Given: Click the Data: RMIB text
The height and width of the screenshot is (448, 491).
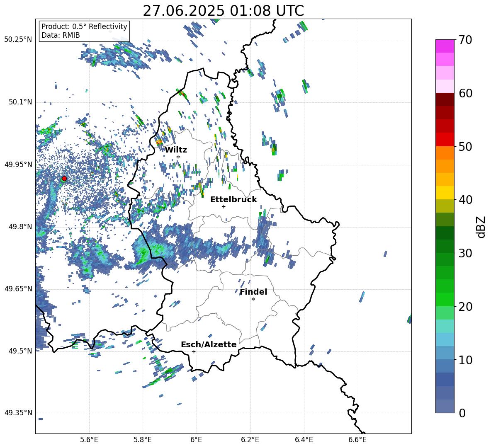Looking at the screenshot, I should click(x=61, y=35).
